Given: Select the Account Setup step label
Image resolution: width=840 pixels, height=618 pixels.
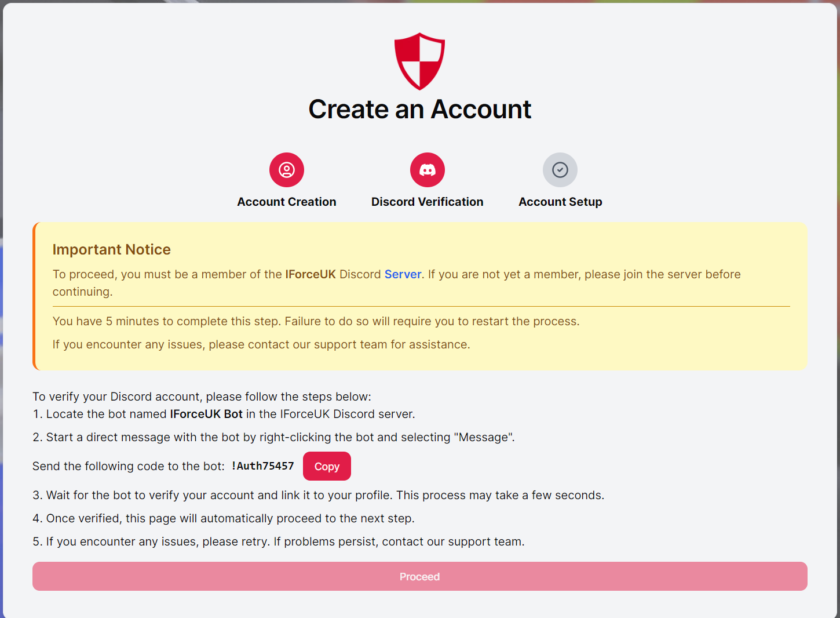Looking at the screenshot, I should tap(560, 201).
